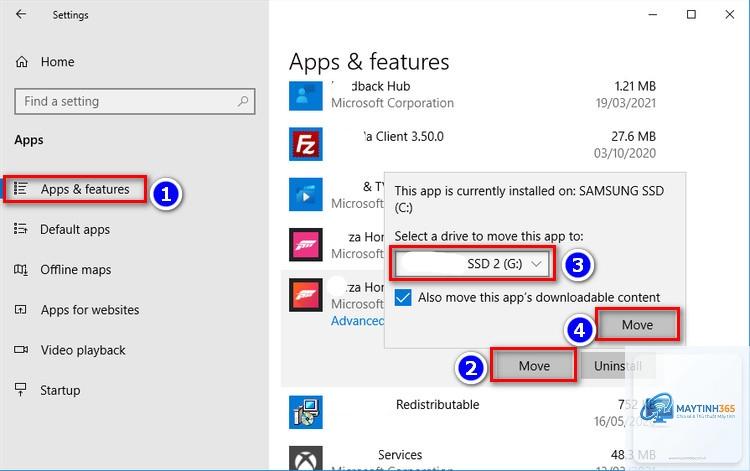
Task: Click the Apps & features list icon
Action: click(x=21, y=188)
